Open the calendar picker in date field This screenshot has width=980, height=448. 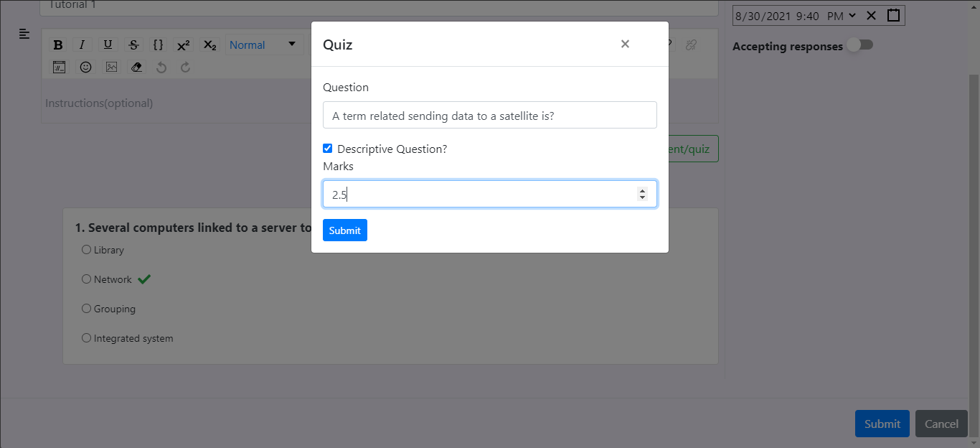(x=893, y=15)
